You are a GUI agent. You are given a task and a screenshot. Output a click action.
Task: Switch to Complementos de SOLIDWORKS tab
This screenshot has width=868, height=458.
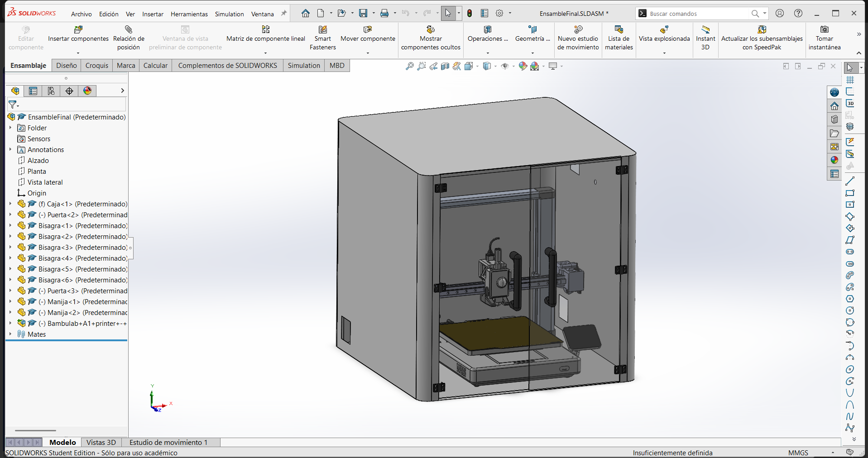point(228,66)
